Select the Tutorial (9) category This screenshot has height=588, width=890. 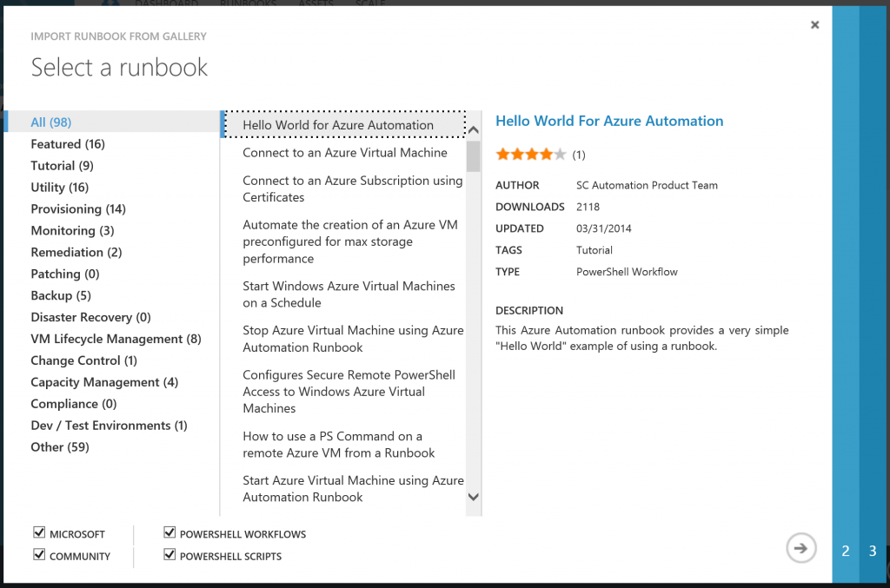(62, 166)
